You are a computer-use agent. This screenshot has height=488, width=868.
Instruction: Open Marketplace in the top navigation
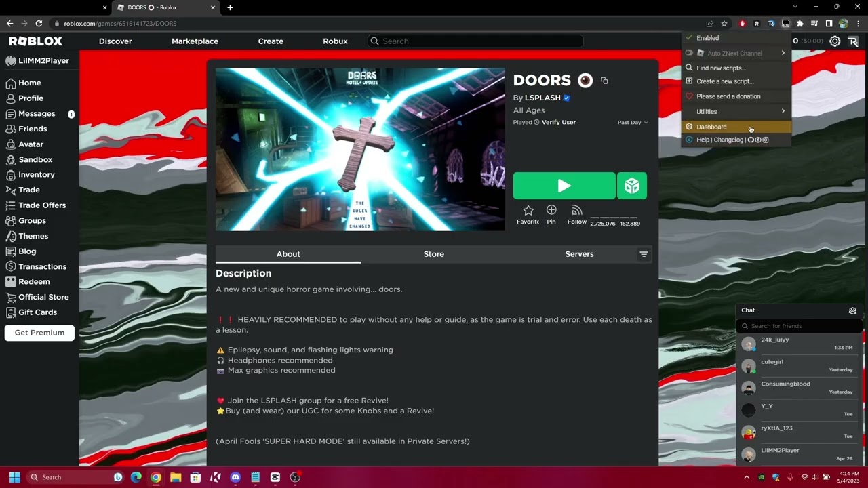tap(195, 41)
